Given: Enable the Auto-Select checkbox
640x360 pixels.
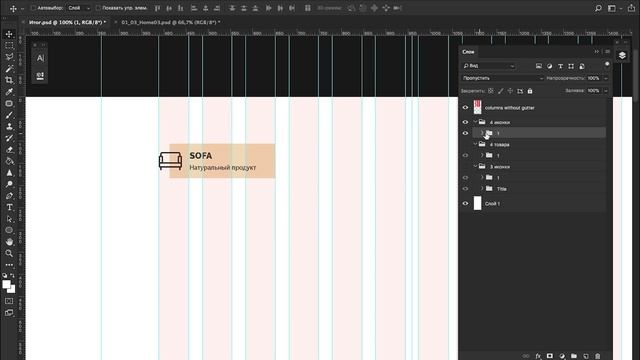Looking at the screenshot, I should tap(33, 8).
